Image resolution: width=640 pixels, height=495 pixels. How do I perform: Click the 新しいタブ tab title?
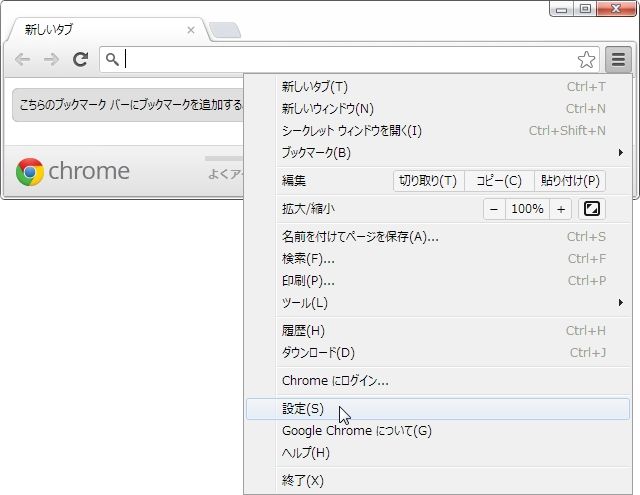pos(49,30)
